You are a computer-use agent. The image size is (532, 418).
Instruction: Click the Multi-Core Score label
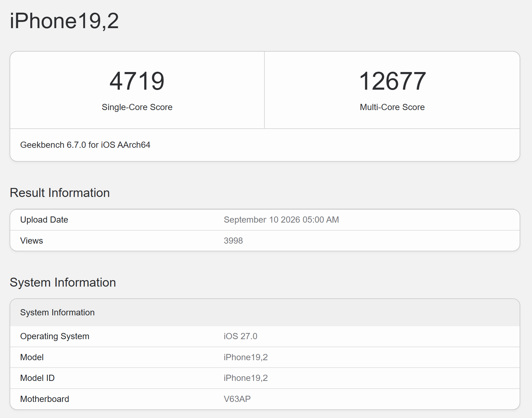point(392,107)
